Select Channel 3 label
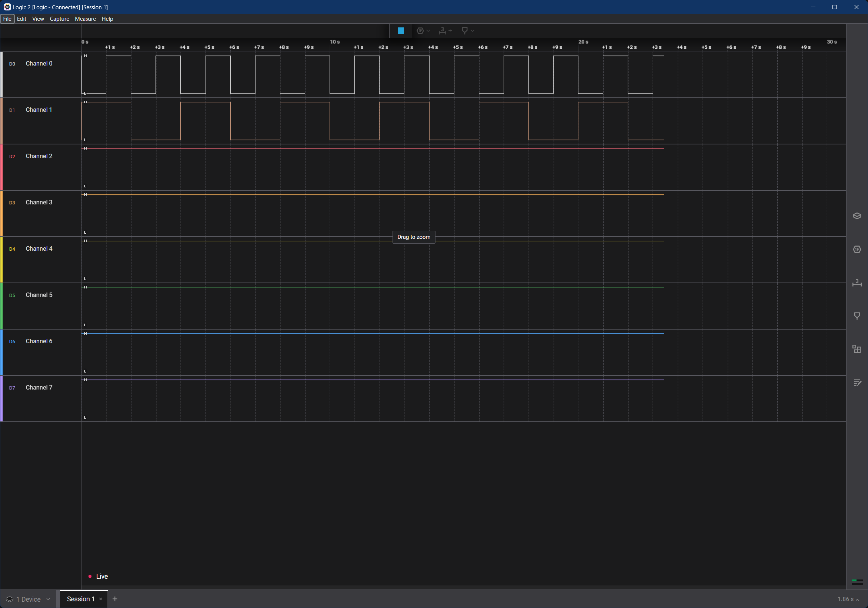Viewport: 868px width, 608px height. click(x=39, y=202)
